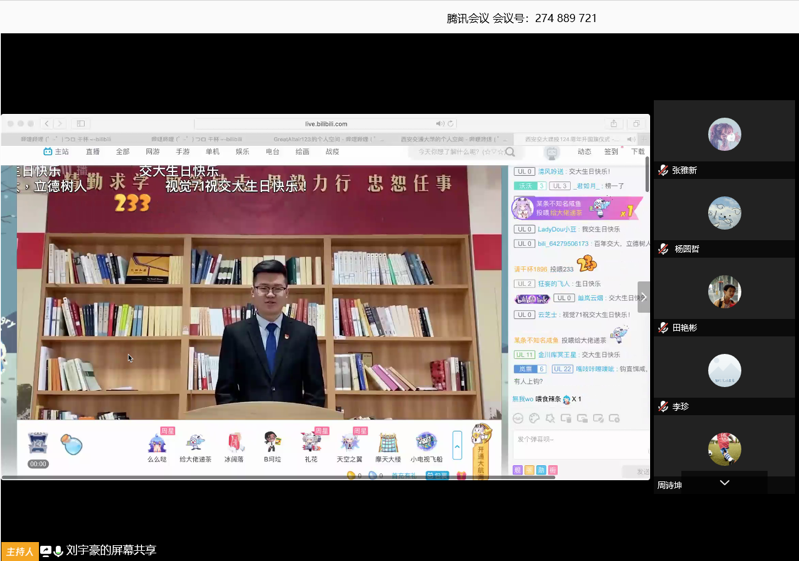This screenshot has height=561, width=799.
Task: Click Safari forward arrow button
Action: point(60,123)
